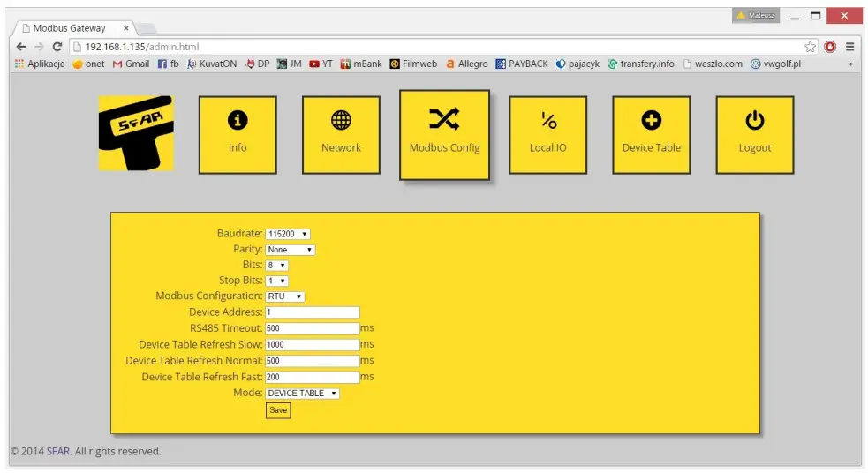Click the Mateusz profile button

pos(756,16)
